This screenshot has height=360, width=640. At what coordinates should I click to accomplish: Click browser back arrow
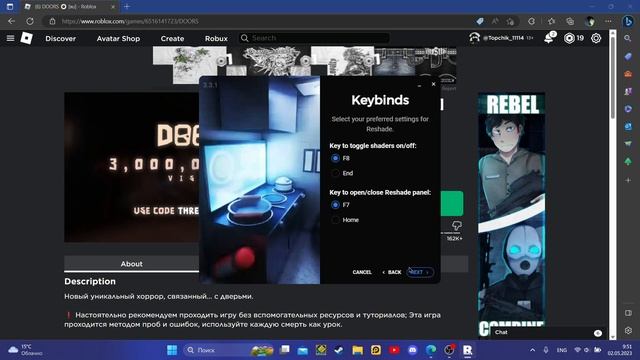[11, 21]
